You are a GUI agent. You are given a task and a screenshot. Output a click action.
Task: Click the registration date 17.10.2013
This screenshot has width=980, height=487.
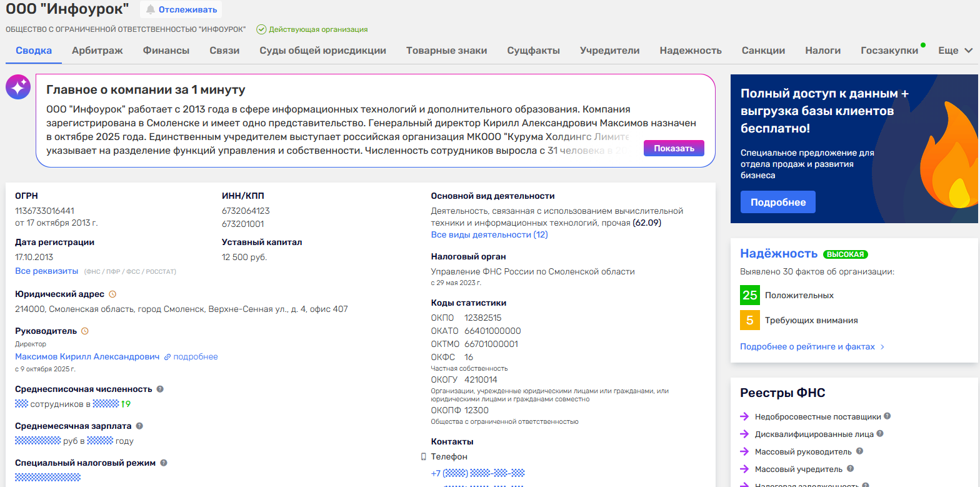[x=34, y=257]
